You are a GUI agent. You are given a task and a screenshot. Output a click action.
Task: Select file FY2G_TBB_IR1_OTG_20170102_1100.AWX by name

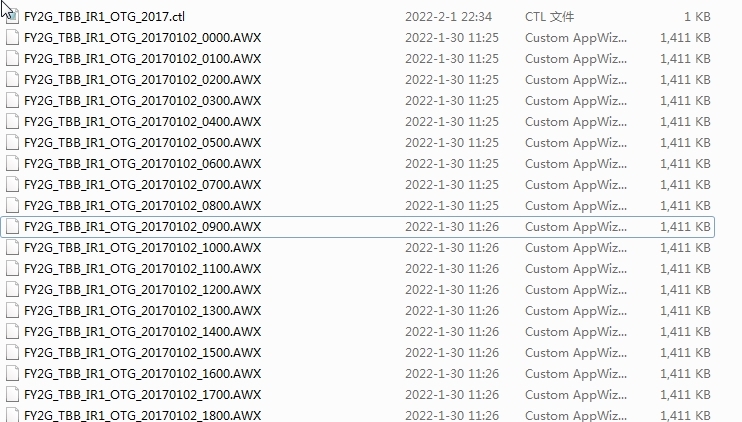(142, 269)
